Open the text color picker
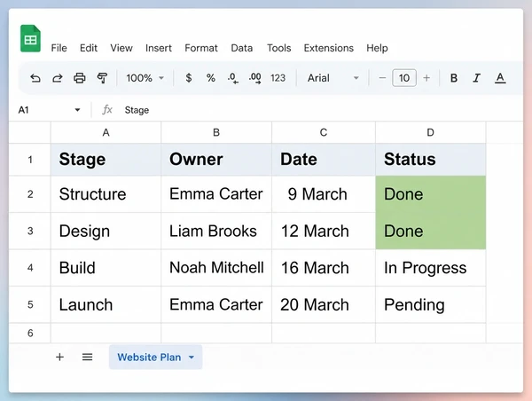This screenshot has width=532, height=401. pos(500,78)
